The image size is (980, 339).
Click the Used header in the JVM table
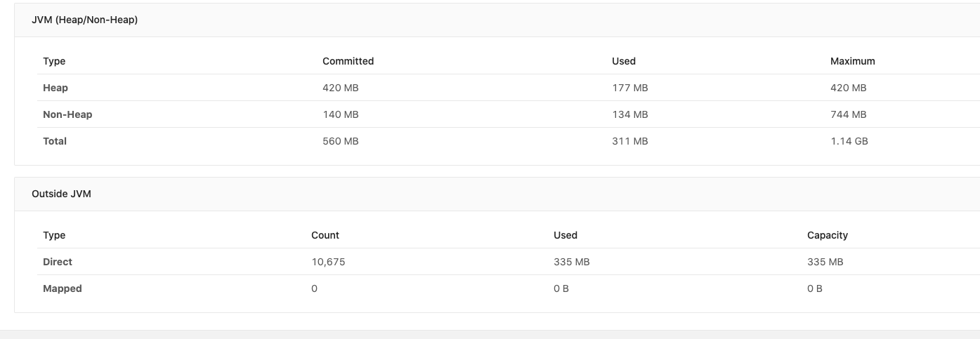click(623, 61)
